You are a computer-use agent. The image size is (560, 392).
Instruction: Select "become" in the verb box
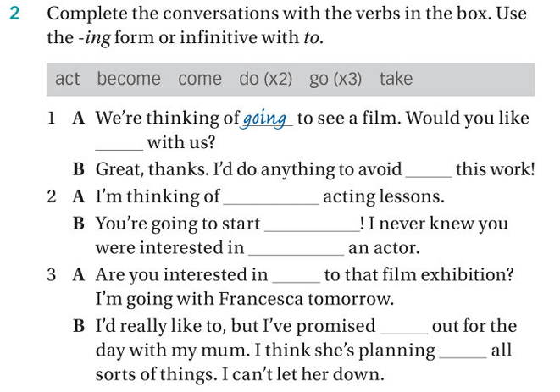tap(129, 80)
